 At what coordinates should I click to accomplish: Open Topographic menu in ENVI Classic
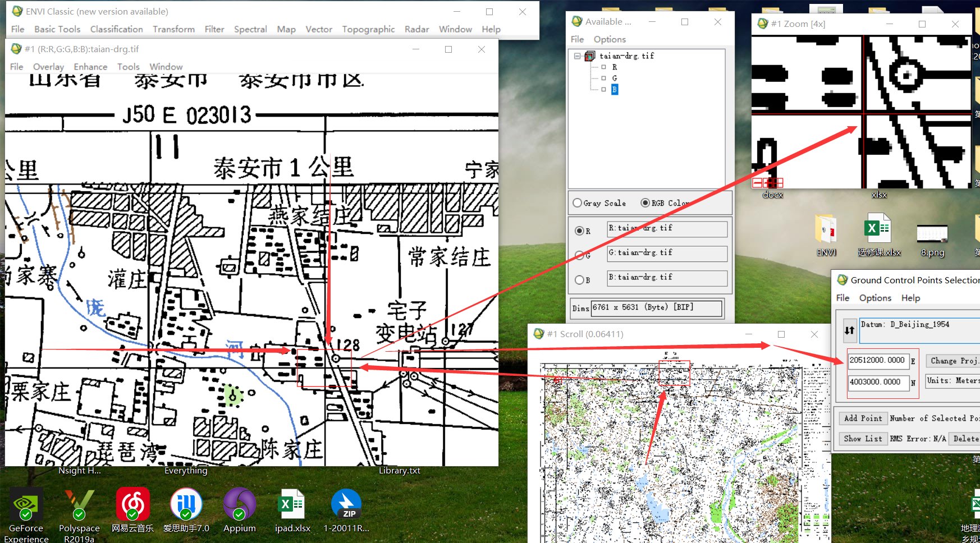(x=368, y=29)
